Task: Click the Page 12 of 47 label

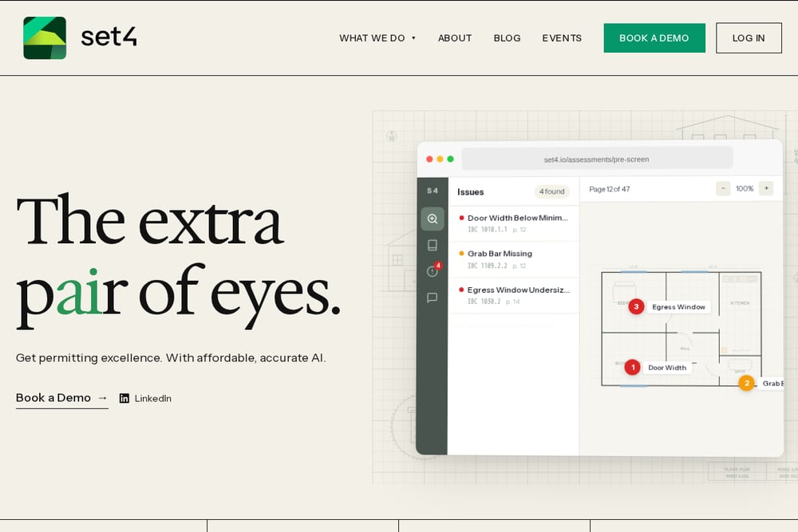Action: (x=609, y=189)
